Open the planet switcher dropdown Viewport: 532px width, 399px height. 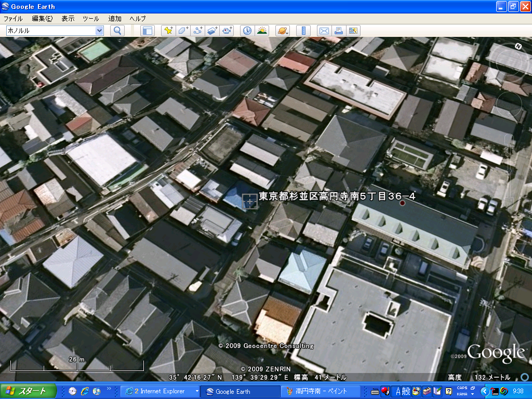[x=283, y=31]
